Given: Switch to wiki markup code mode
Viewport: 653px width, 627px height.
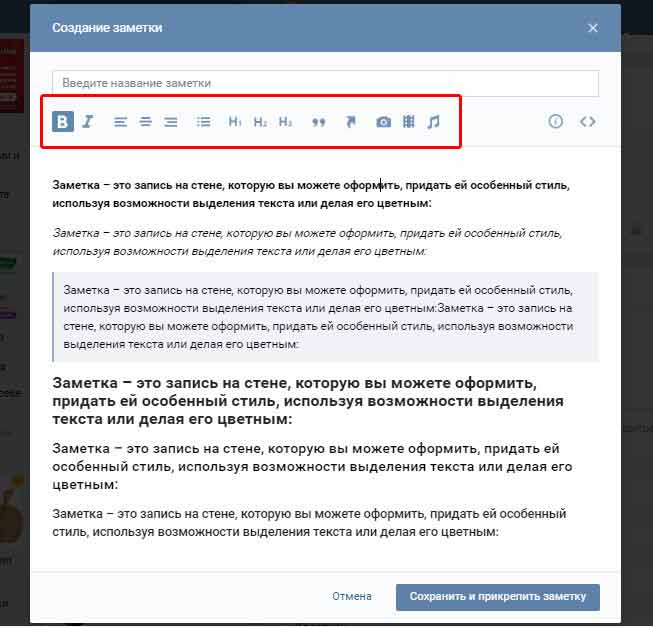Looking at the screenshot, I should pos(588,122).
